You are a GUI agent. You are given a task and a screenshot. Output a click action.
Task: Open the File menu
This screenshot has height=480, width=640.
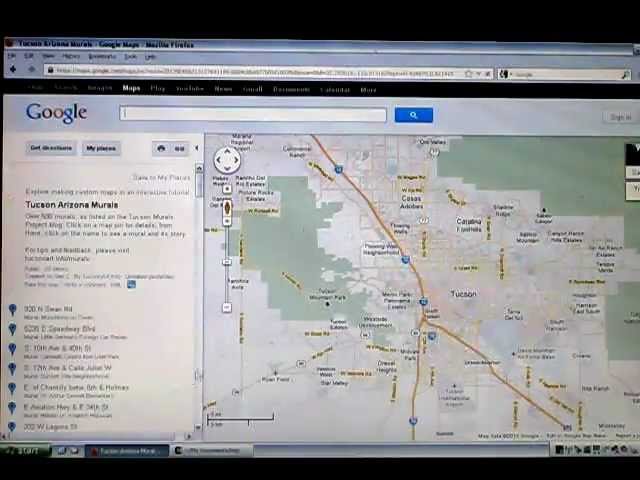tap(12, 56)
